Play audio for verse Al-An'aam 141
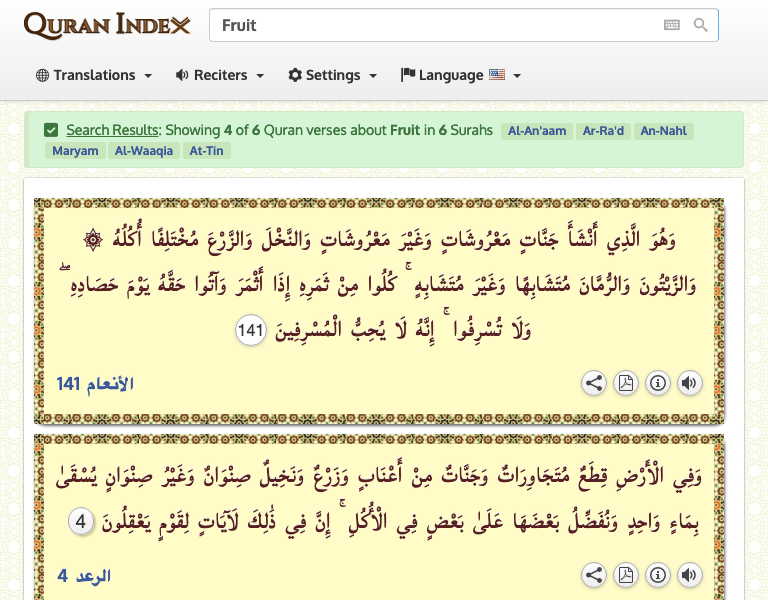This screenshot has height=600, width=768. (x=689, y=383)
